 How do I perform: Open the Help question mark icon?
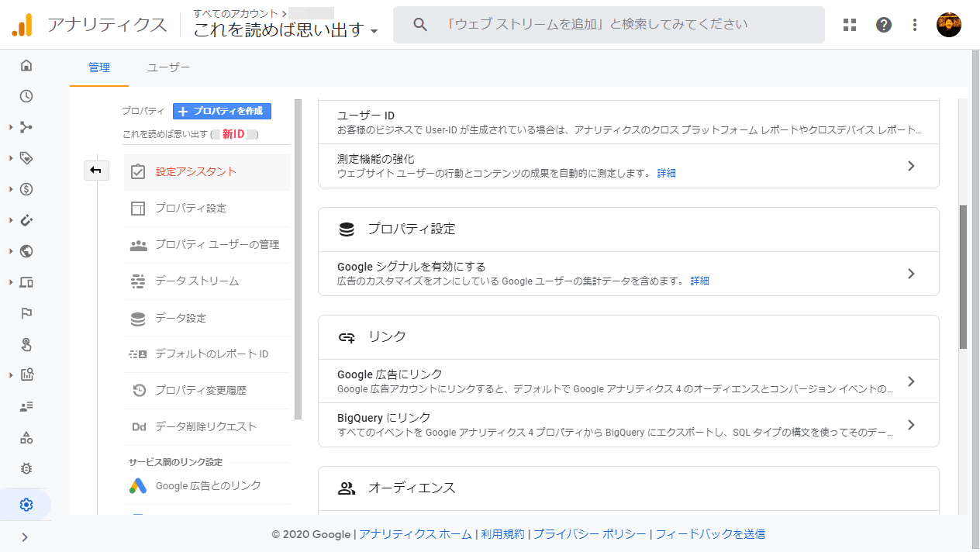884,25
